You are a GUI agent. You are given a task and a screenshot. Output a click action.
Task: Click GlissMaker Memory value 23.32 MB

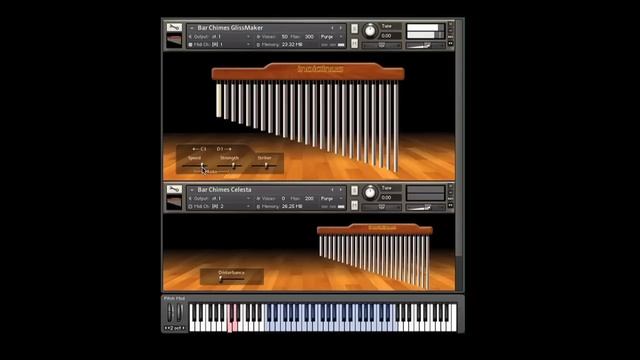pos(292,44)
